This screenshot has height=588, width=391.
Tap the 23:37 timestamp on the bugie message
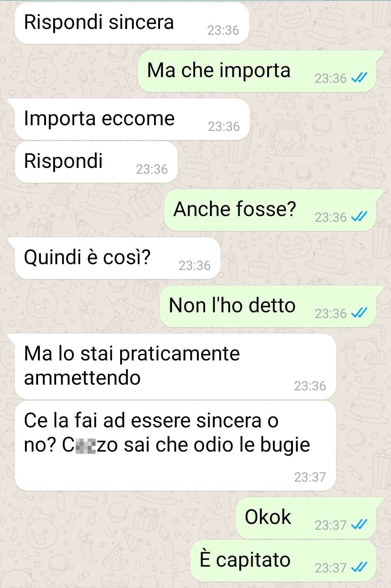[x=310, y=477]
